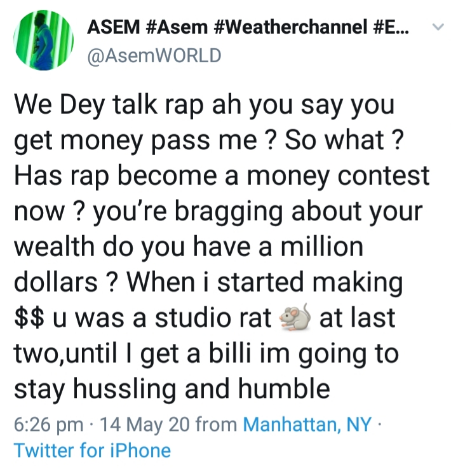Click the phrase "money contest" in the tweet

tap(338, 175)
